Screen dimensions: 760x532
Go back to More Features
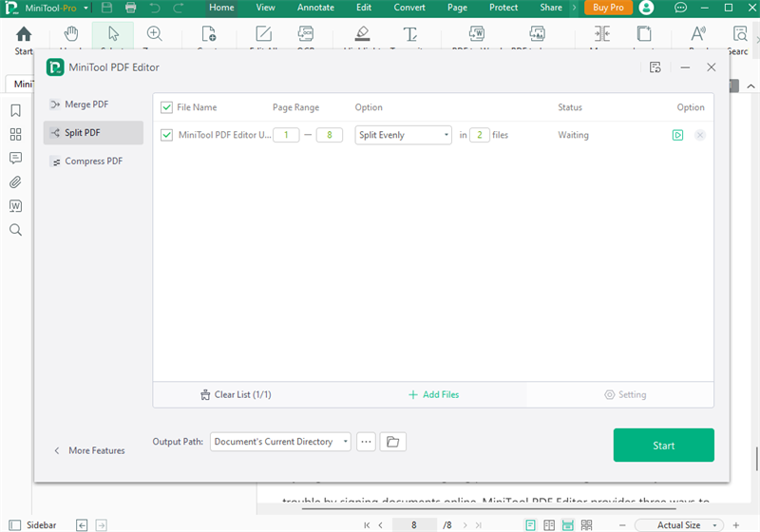point(89,450)
